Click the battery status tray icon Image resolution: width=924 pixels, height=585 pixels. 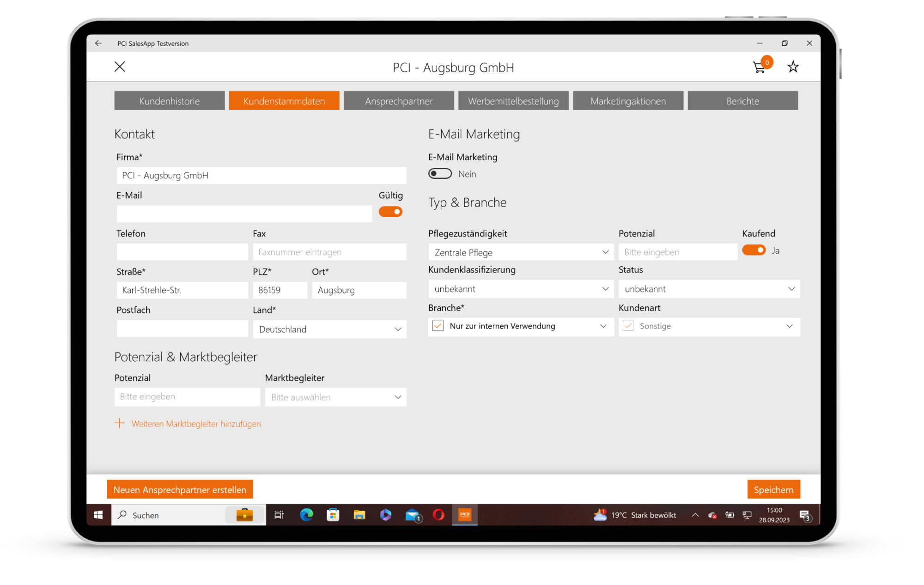[x=729, y=515]
